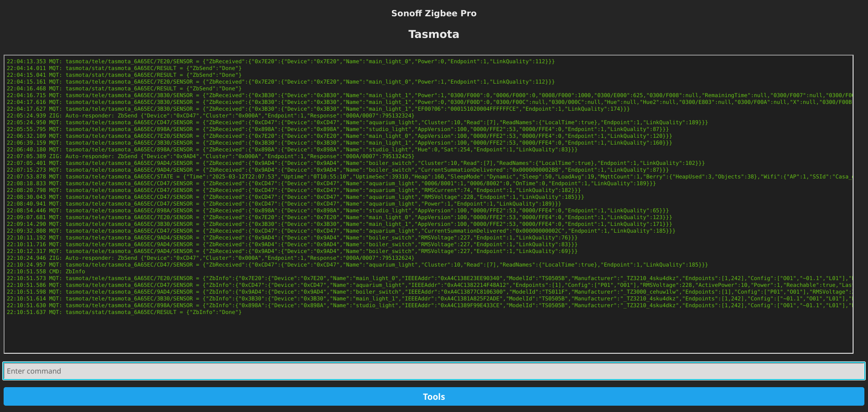Screen dimensions: 868x412
Task: Select the log line at 22:04:16.715
Action: point(429,95)
